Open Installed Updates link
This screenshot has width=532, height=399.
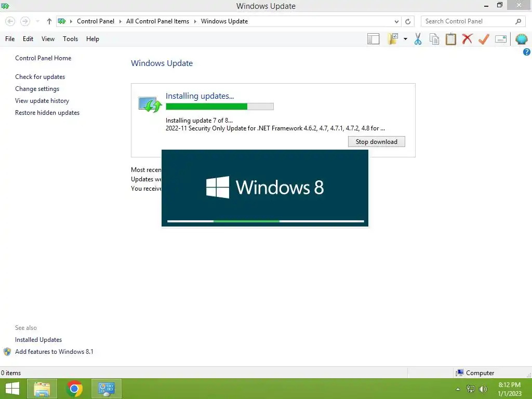click(38, 340)
